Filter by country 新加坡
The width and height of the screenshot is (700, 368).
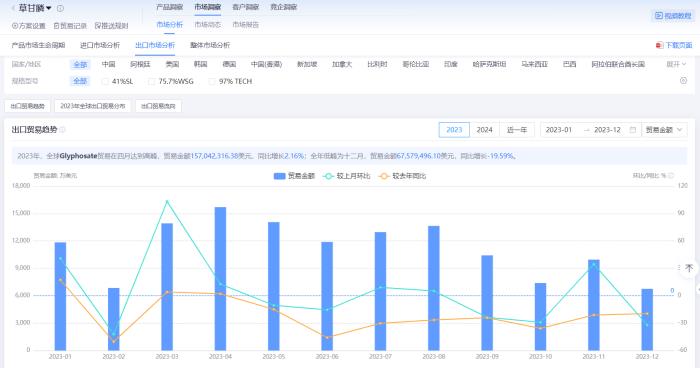(307, 64)
